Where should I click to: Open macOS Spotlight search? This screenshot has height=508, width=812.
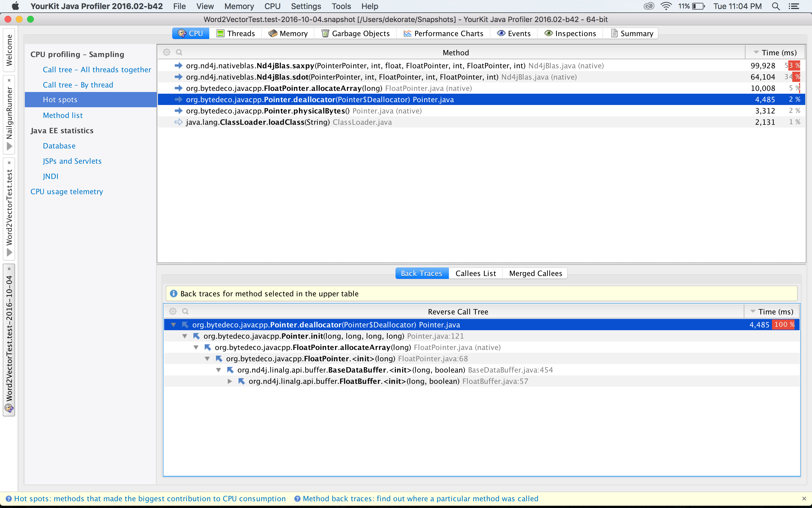(x=775, y=6)
